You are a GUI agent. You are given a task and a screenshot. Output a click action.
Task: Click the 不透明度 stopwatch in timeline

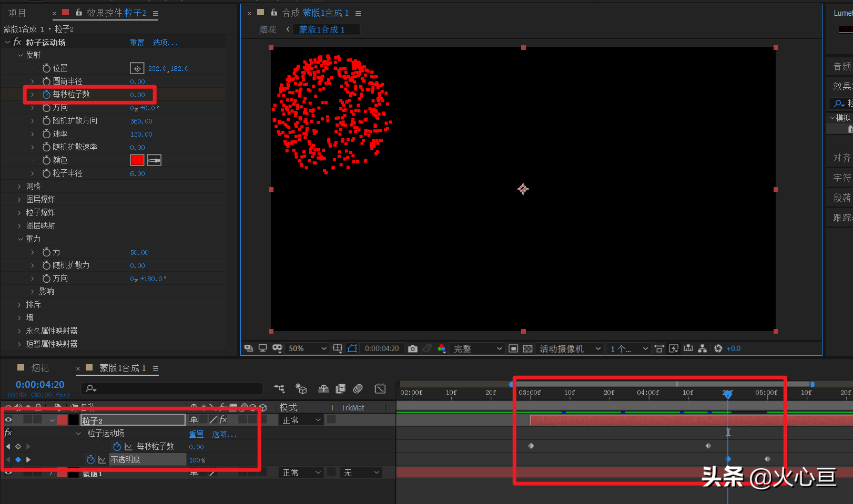coord(90,460)
